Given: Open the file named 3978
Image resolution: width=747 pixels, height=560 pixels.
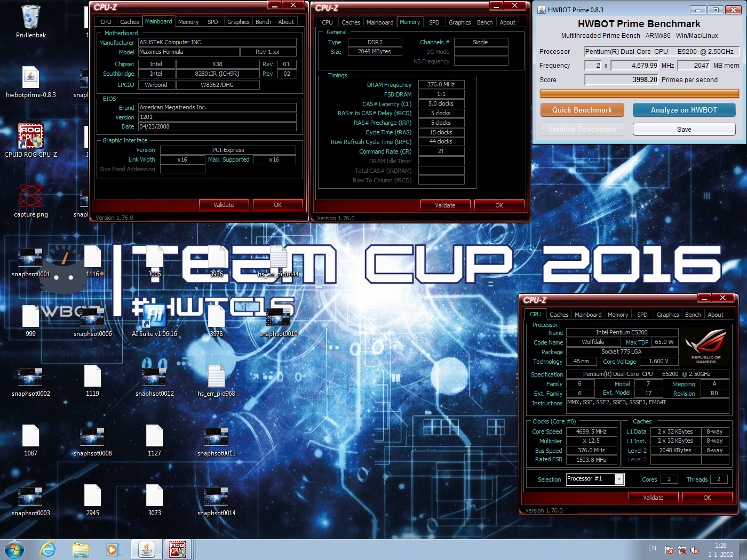Looking at the screenshot, I should click(x=217, y=321).
